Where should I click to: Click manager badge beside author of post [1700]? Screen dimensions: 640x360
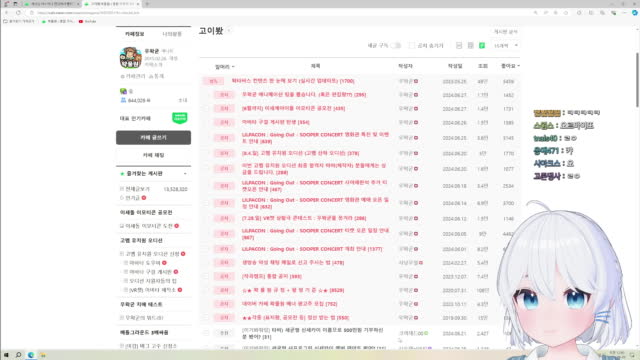(416, 81)
